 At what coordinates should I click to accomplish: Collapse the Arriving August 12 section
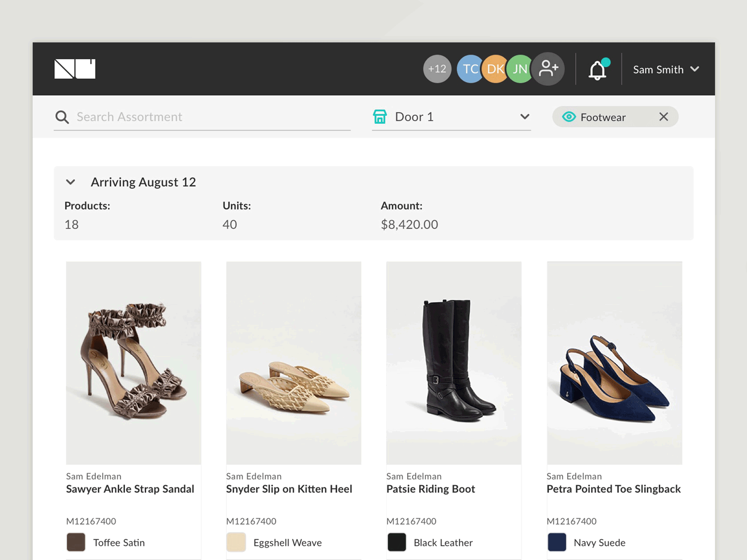coord(70,182)
